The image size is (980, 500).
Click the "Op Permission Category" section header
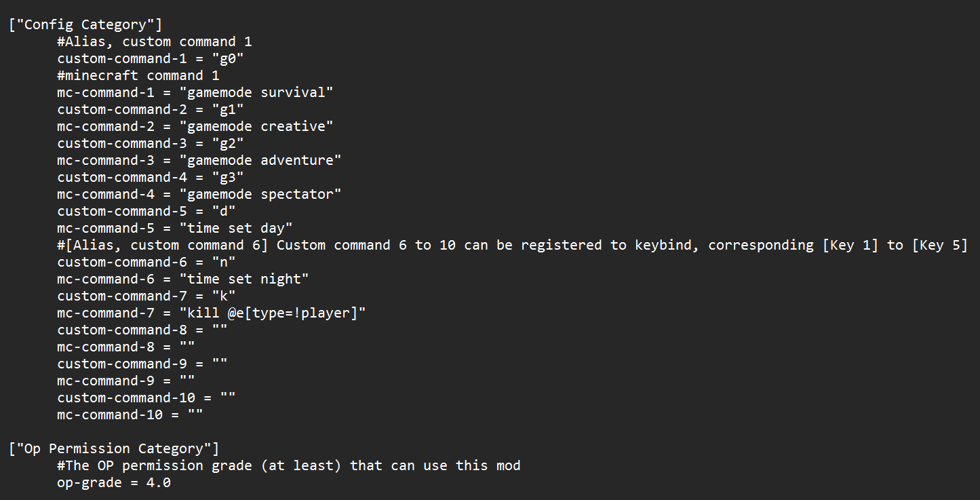(x=114, y=449)
